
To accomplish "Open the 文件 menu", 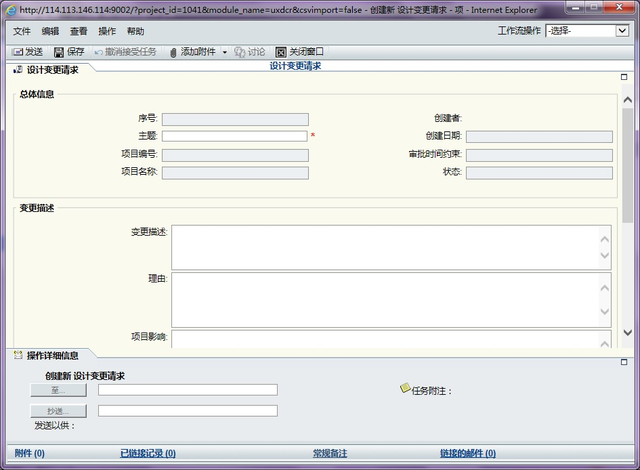I will tap(21, 31).
